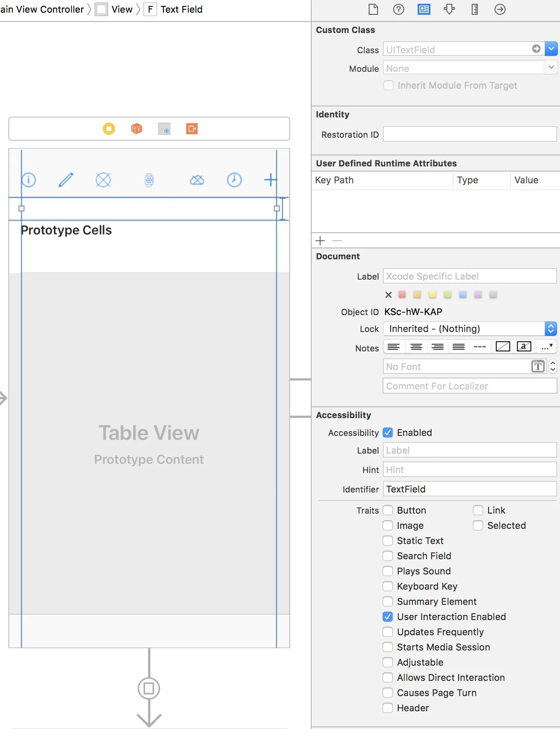
Task: Select the First Responder cube icon
Action: [136, 128]
